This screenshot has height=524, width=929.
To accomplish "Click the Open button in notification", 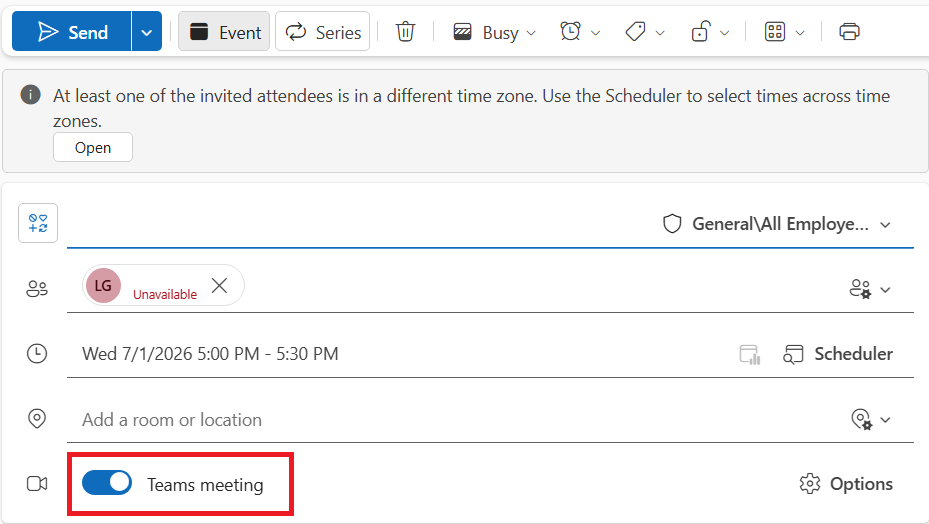I will pyautogui.click(x=93, y=147).
